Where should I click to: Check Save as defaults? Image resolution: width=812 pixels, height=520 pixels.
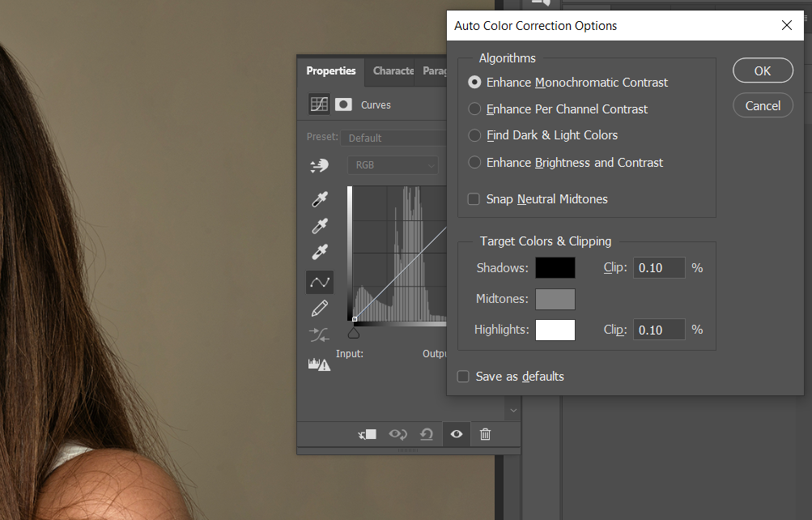tap(463, 377)
